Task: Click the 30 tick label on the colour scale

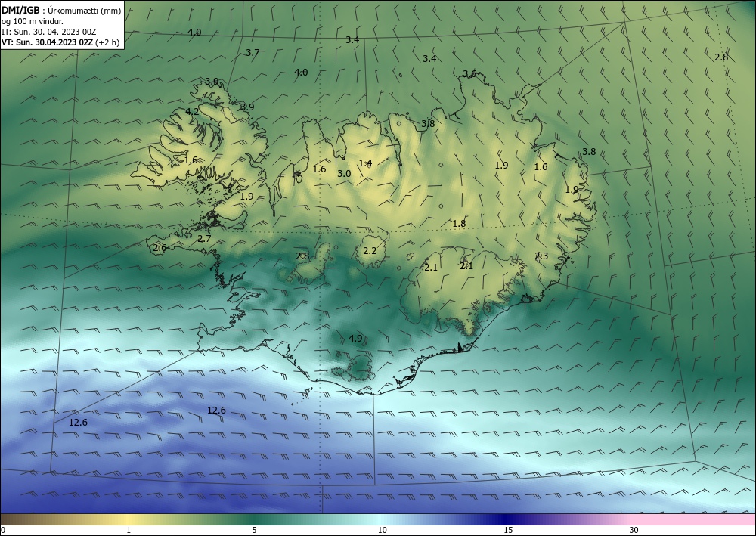Action: [x=634, y=530]
